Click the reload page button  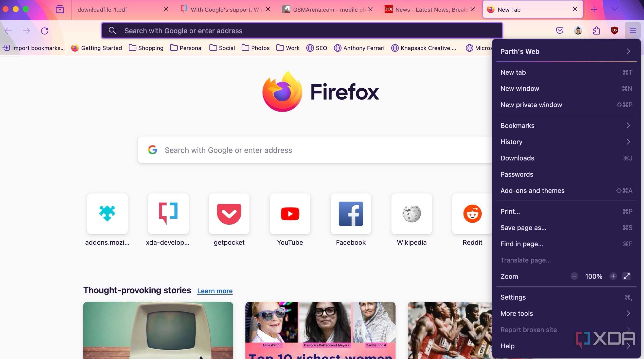[x=45, y=31]
